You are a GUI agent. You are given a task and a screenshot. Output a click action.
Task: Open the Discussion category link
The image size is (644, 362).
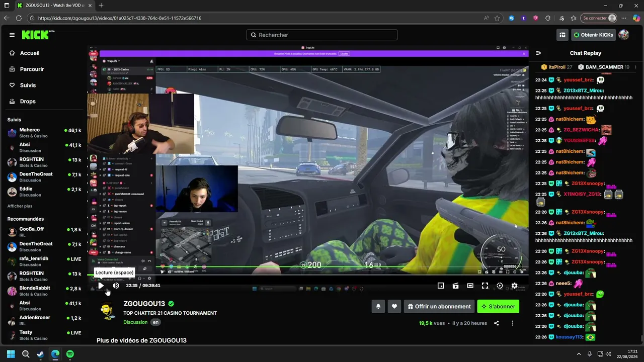click(x=135, y=322)
